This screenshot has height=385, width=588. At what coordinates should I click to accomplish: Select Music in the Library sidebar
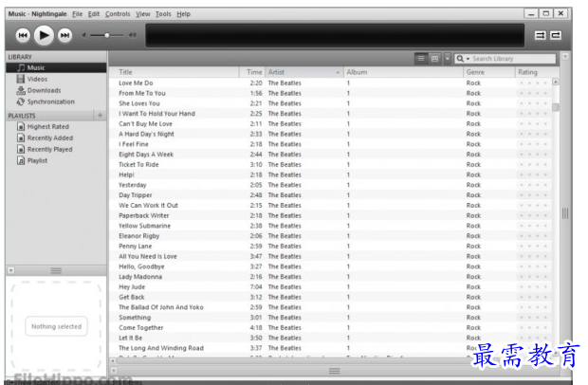(56, 68)
